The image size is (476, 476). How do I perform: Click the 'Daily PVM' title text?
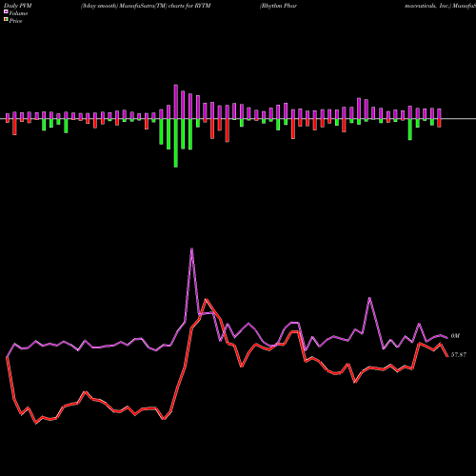(x=18, y=6)
